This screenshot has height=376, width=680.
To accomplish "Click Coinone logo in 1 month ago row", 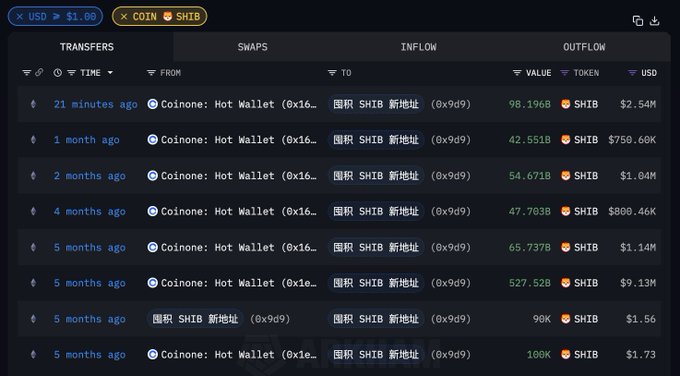I will coord(152,140).
